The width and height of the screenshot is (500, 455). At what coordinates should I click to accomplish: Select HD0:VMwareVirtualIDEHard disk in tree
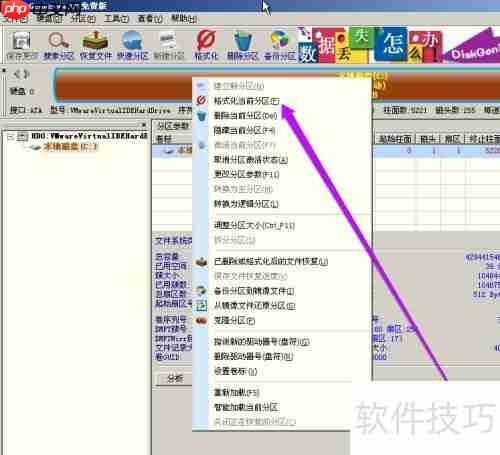pos(89,136)
